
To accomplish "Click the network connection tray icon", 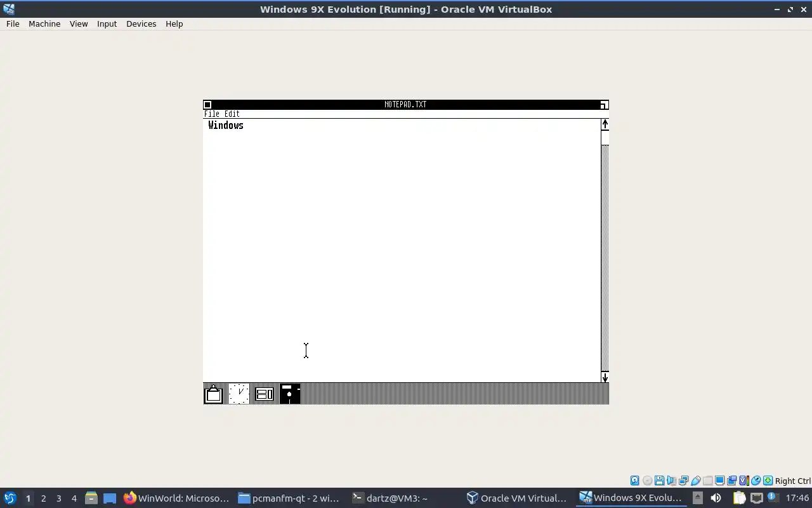I will pyautogui.click(x=756, y=498).
